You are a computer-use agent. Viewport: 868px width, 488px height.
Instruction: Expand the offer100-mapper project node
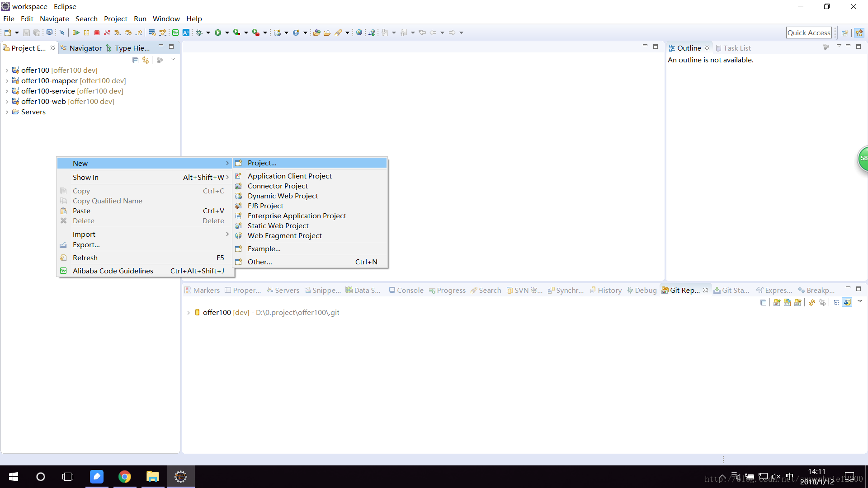coord(6,80)
